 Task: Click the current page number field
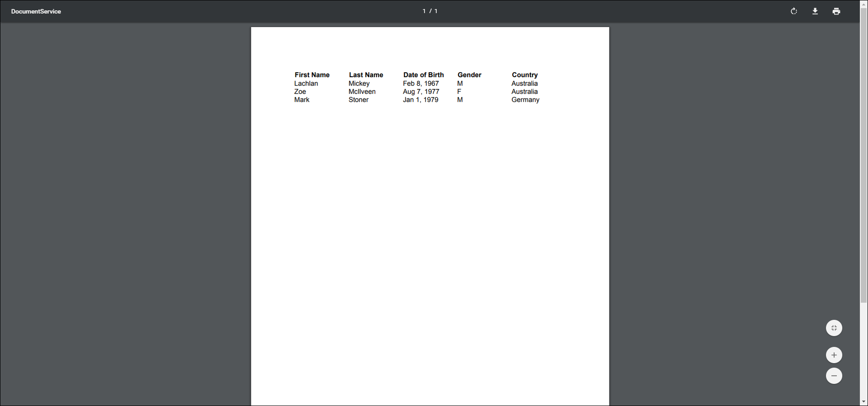424,11
